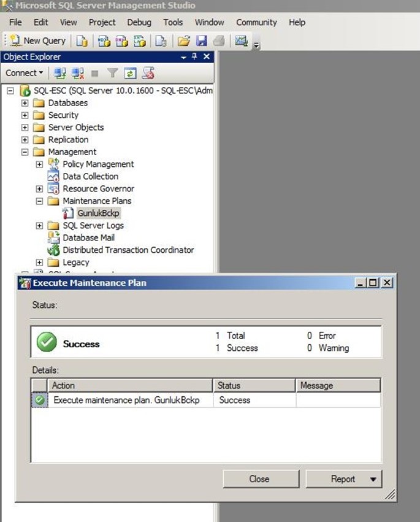
Task: Click the Analysis Services MDX Query icon
Action: (104, 41)
